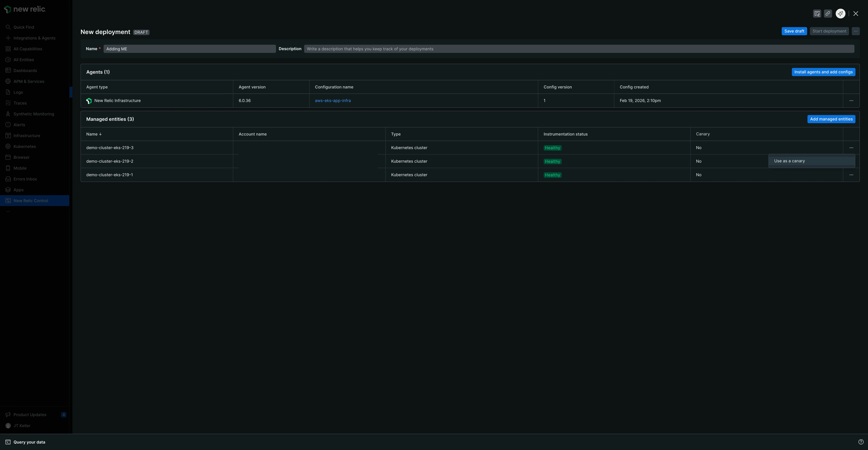Open actions menu for demo-cluster-eks-219-1
868x450 pixels.
click(x=851, y=175)
